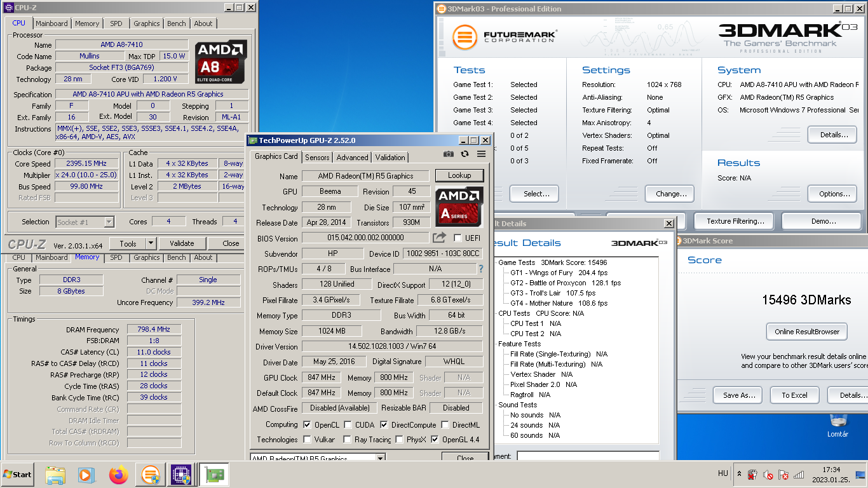The width and height of the screenshot is (868, 488).
Task: Click the Show desktop button
Action: (862, 475)
